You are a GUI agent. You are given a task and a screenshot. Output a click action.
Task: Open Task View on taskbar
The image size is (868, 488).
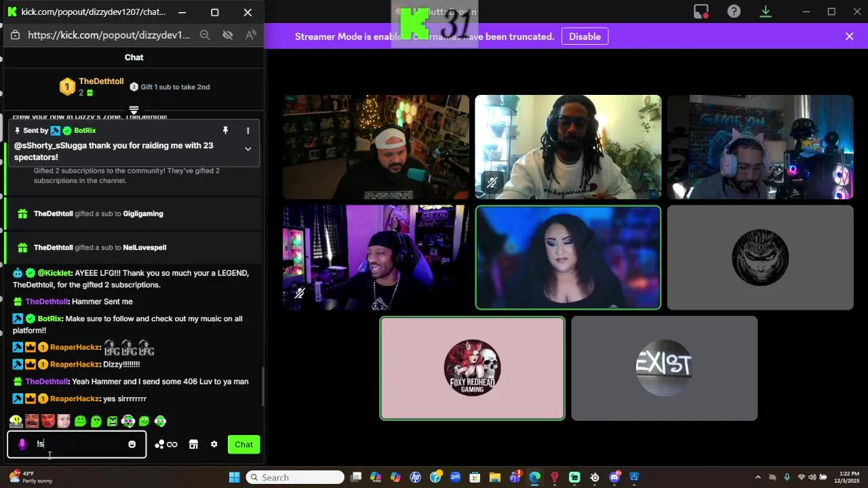coord(356,477)
